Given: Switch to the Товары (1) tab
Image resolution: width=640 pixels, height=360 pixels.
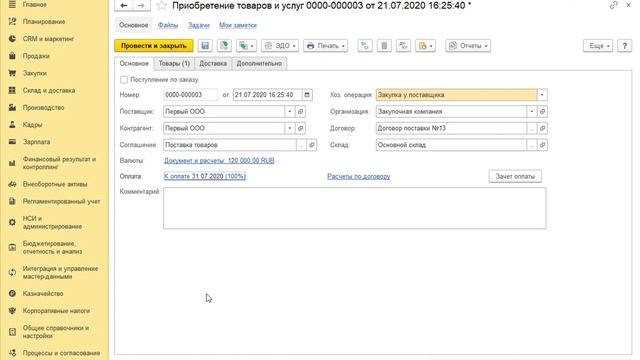Looking at the screenshot, I should [x=174, y=64].
